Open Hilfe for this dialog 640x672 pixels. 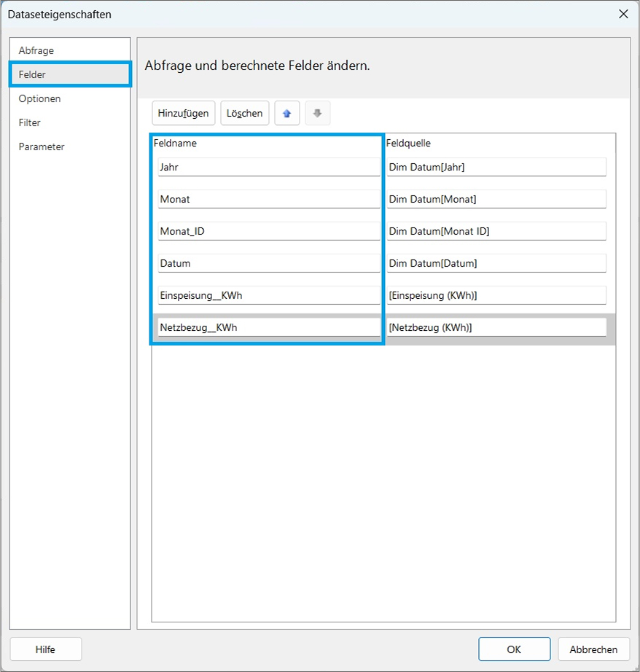[x=45, y=649]
